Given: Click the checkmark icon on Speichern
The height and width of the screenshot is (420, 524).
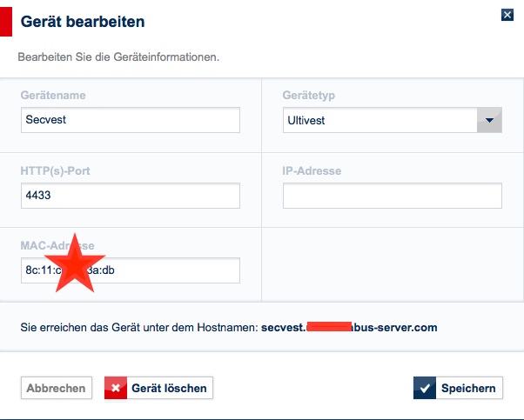Looking at the screenshot, I should 426,388.
